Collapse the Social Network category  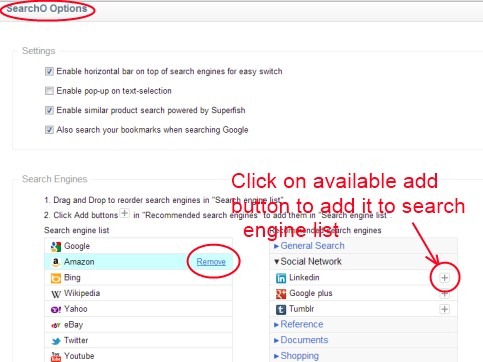tap(308, 261)
